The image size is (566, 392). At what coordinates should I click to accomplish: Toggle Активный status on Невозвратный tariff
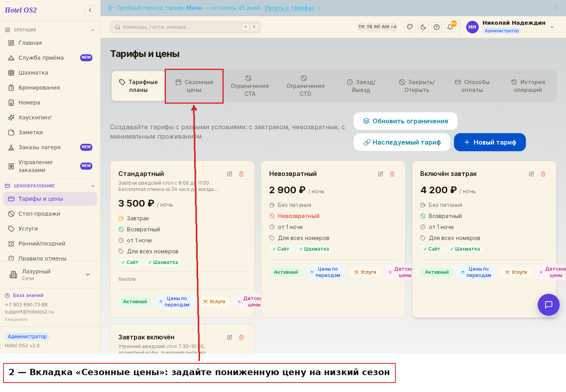(x=286, y=272)
